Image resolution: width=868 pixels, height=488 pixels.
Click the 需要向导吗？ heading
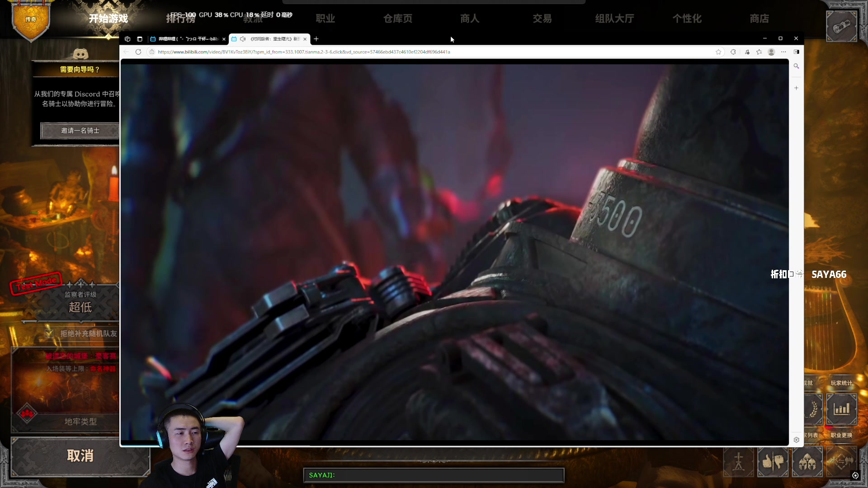coord(80,70)
